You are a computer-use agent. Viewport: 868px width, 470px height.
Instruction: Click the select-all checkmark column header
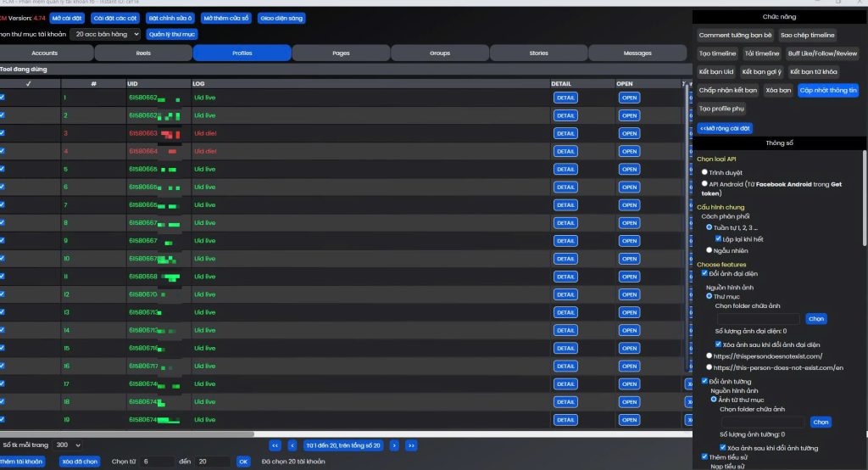point(28,84)
